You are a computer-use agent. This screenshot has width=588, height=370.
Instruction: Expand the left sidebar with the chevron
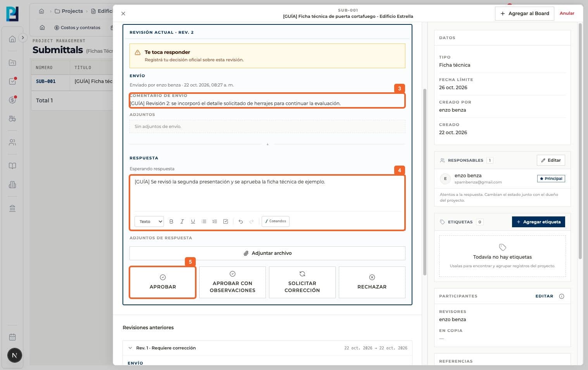[x=23, y=38]
